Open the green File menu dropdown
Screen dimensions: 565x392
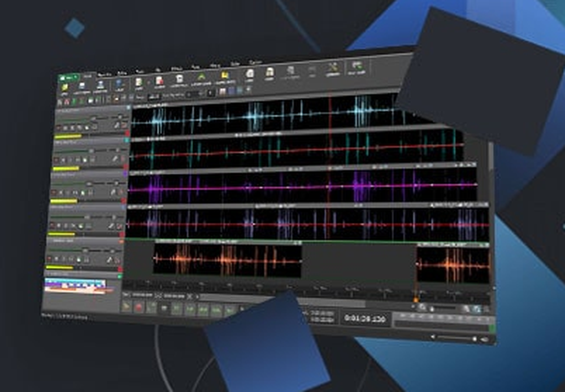coord(68,78)
